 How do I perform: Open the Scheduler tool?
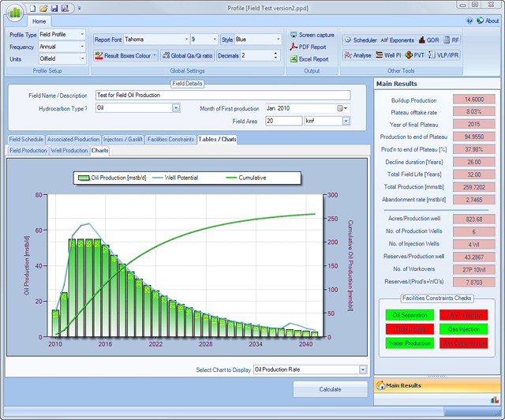(361, 40)
